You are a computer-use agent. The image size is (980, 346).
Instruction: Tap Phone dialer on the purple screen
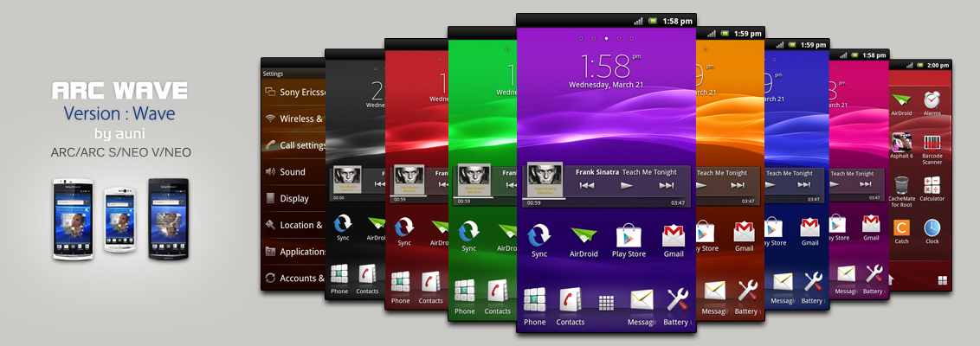(x=534, y=307)
